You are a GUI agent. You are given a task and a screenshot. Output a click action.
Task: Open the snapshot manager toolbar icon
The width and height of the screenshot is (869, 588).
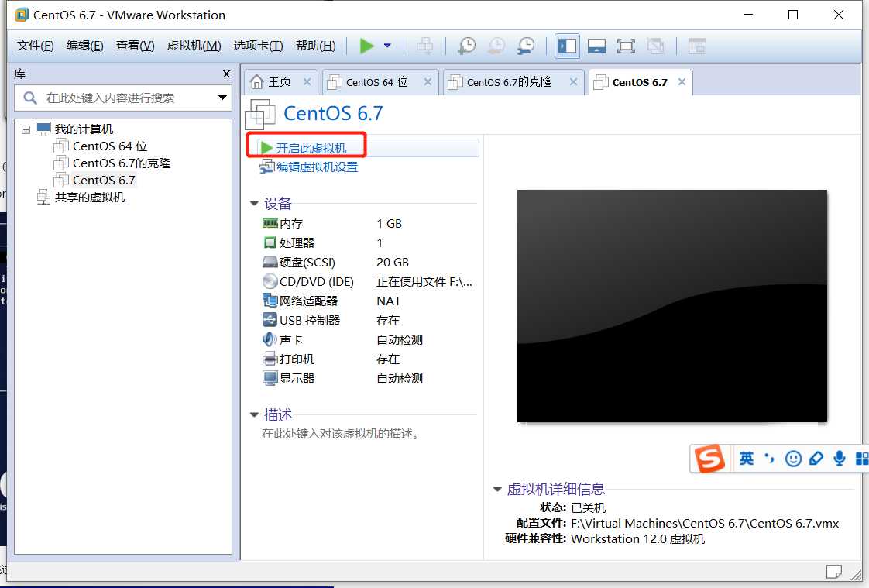tap(525, 46)
